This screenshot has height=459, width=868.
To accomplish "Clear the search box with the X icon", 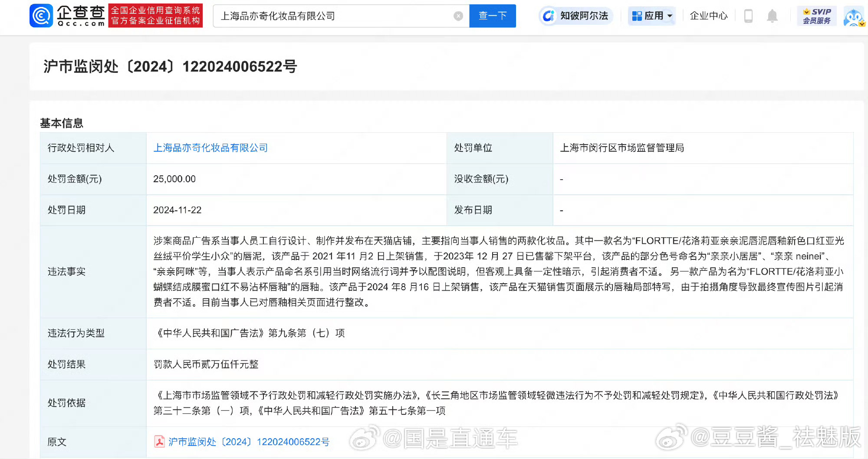I will (458, 16).
